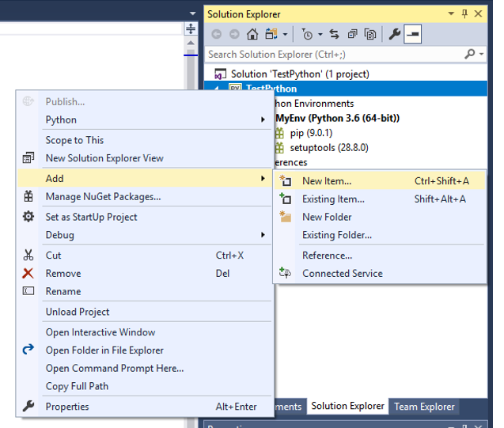The height and width of the screenshot is (428, 504).
Task: Click the Home icon in Solution Explorer toolbar
Action: [252, 34]
